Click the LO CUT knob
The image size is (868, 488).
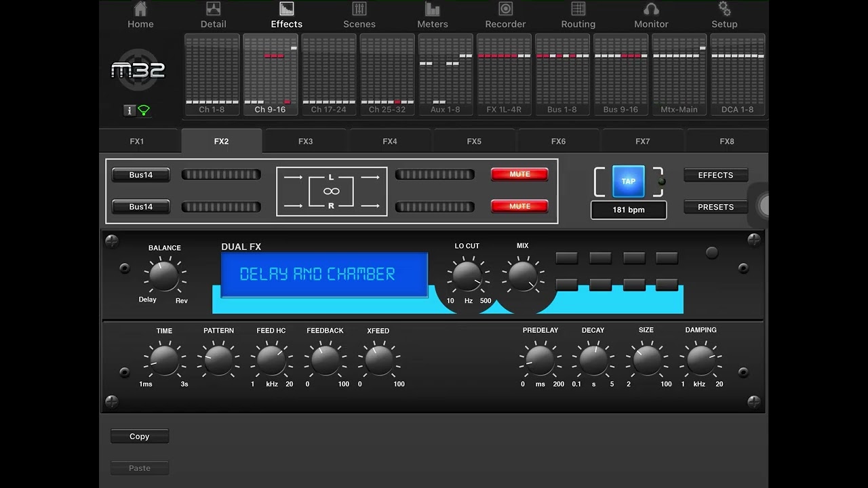[x=467, y=277]
